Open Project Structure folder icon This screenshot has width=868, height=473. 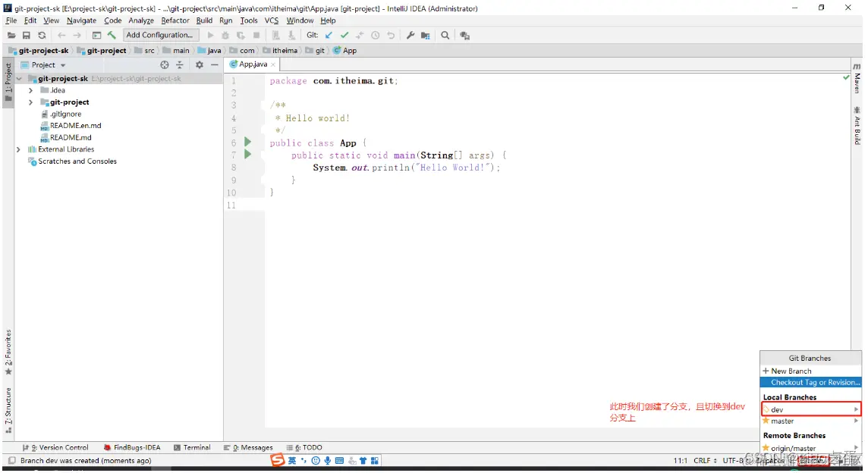[x=425, y=36]
